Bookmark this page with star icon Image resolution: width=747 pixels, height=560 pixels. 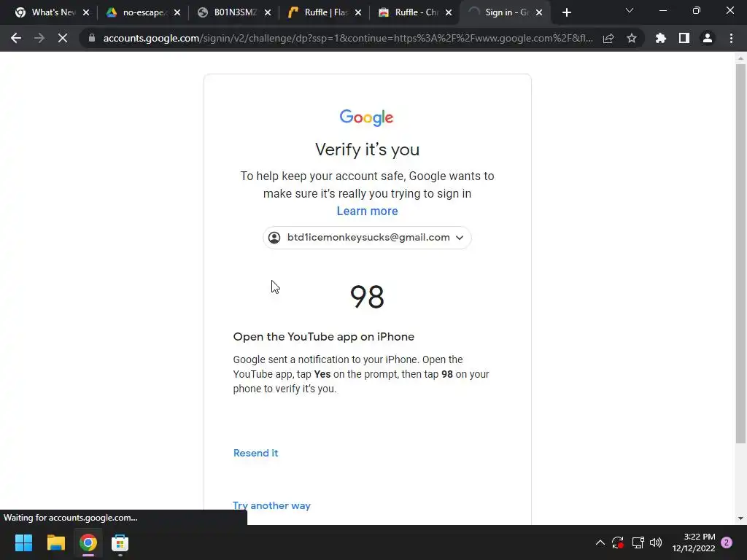[x=631, y=38]
